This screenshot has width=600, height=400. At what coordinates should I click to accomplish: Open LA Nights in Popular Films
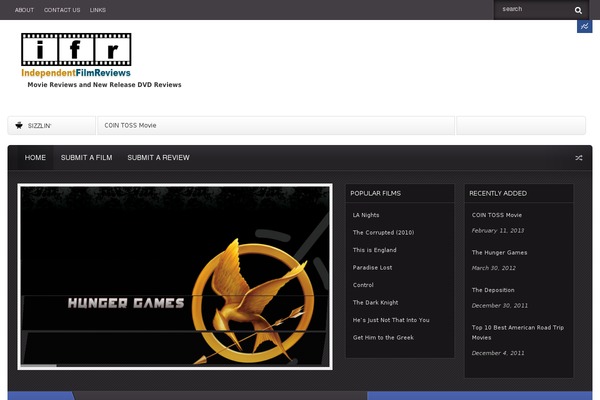click(366, 215)
